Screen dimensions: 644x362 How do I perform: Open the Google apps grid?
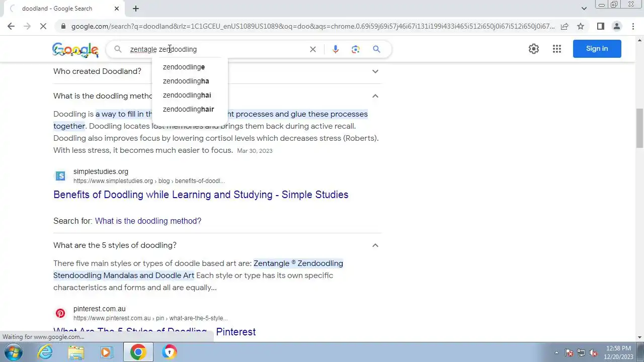click(557, 49)
